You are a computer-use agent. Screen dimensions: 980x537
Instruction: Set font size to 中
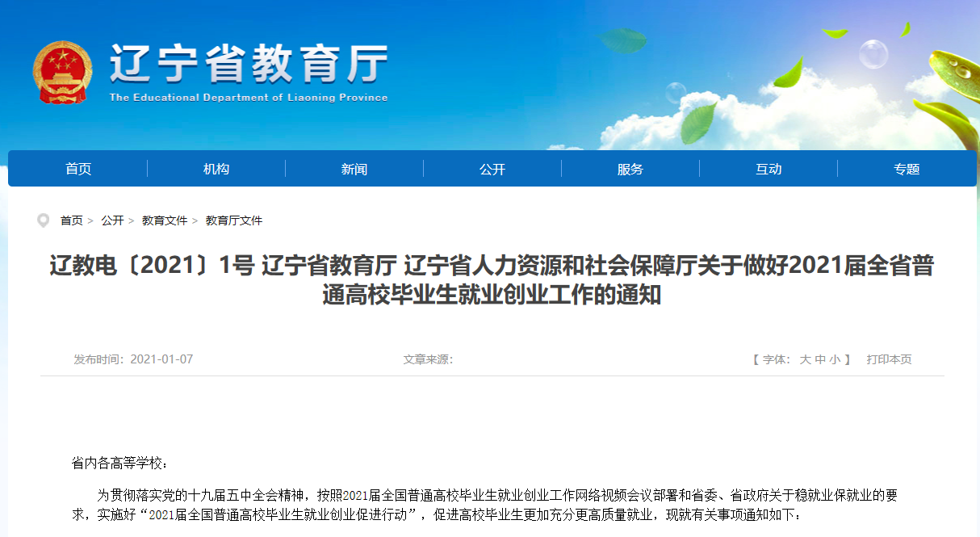click(x=820, y=359)
